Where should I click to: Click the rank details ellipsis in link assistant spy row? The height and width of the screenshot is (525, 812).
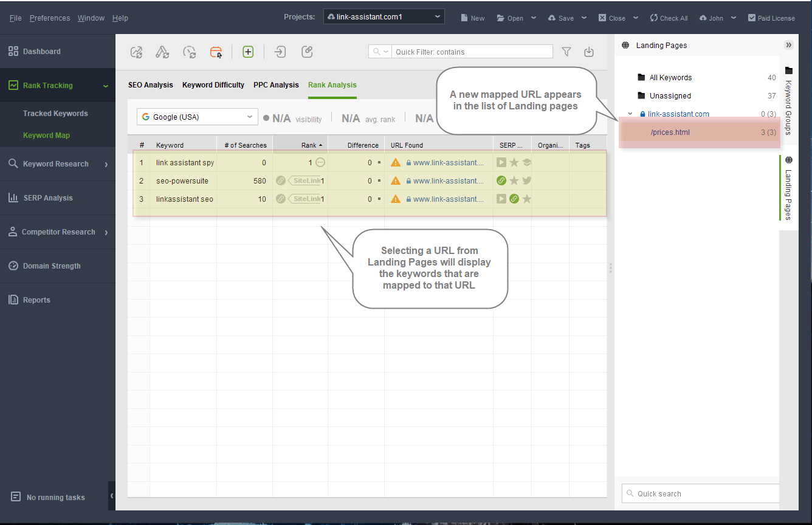click(x=320, y=163)
